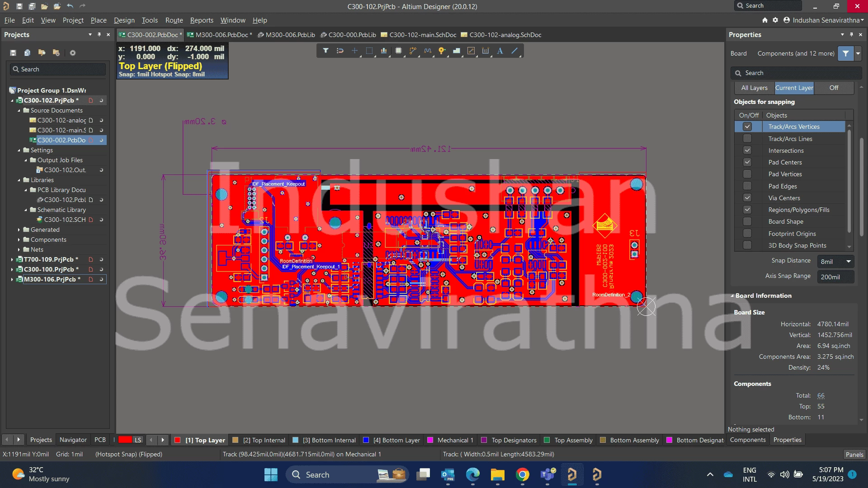Toggle the Regions/Polygons/Fills snapping checkbox

(x=747, y=210)
